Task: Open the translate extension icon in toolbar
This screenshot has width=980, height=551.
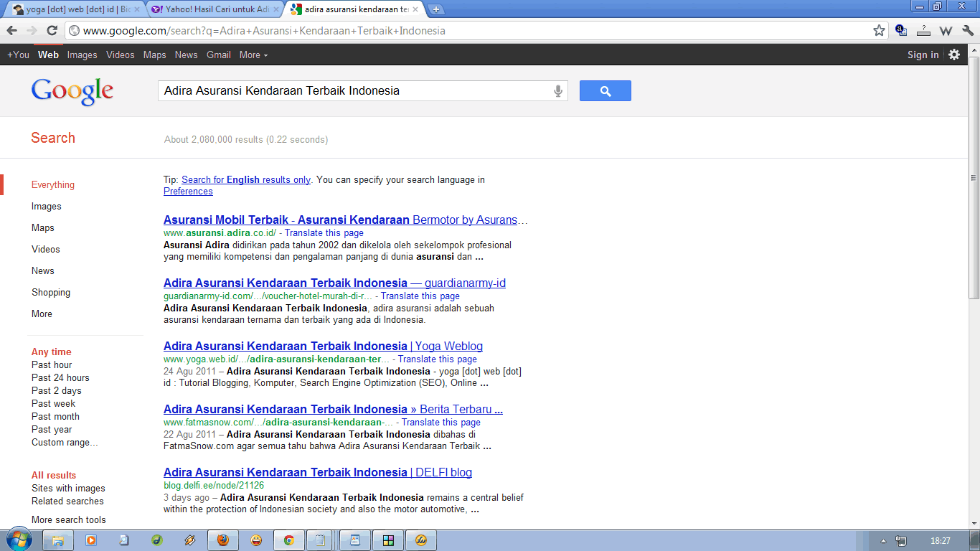Action: tap(902, 31)
